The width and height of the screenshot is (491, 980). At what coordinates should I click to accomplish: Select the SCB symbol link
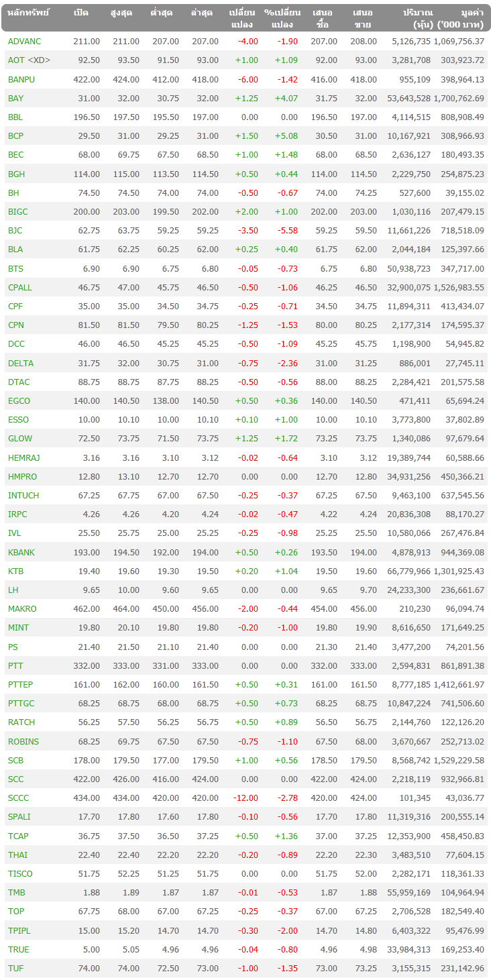(x=15, y=761)
